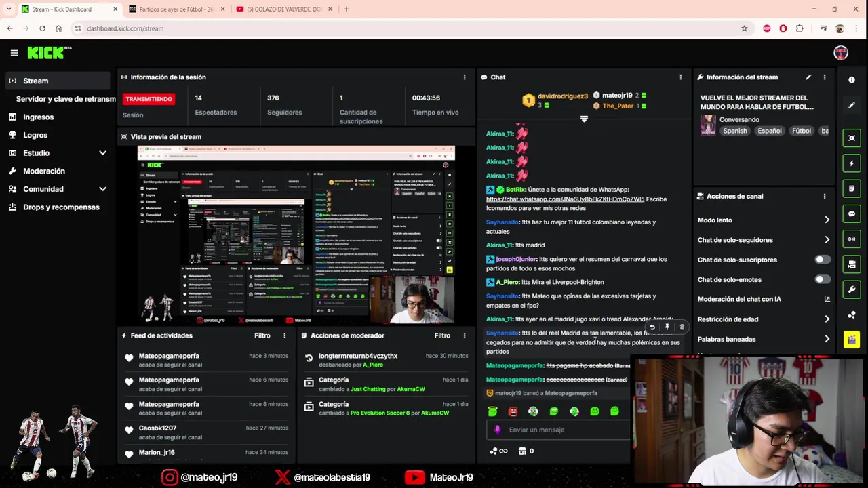The image size is (868, 488).
Task: Collapse the chat leaderboard with the arrow
Action: coord(584,119)
